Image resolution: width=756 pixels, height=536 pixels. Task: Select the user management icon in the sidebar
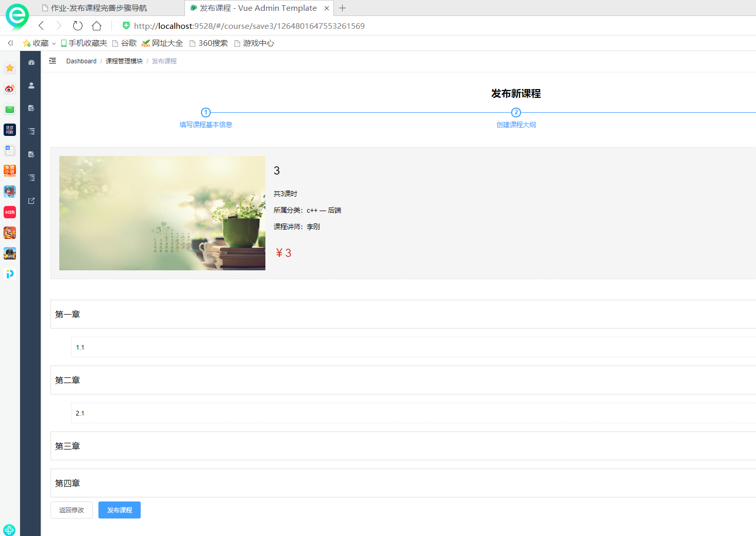pos(31,85)
